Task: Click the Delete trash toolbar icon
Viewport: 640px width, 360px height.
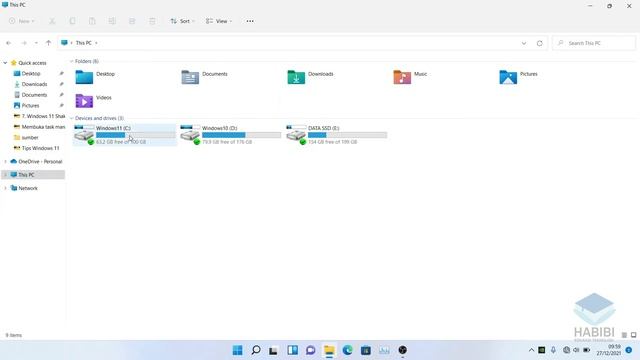Action: [152, 21]
